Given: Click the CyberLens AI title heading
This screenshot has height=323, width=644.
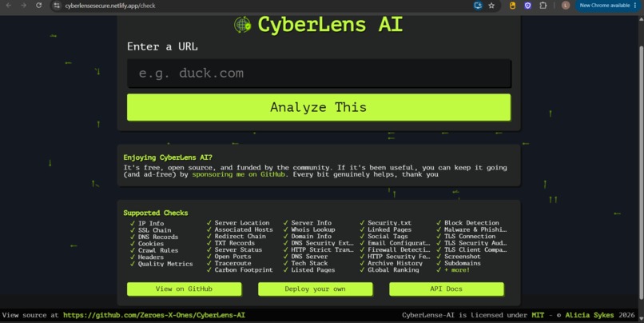Looking at the screenshot, I should click(330, 25).
